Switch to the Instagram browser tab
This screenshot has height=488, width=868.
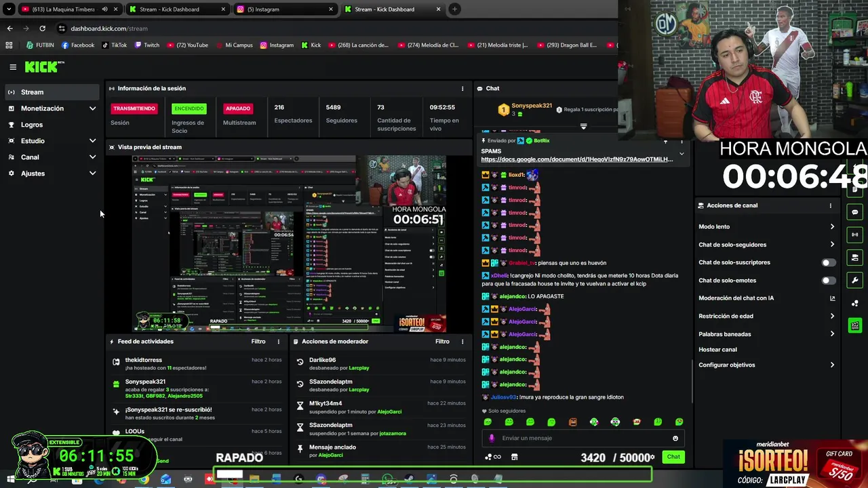285,9
